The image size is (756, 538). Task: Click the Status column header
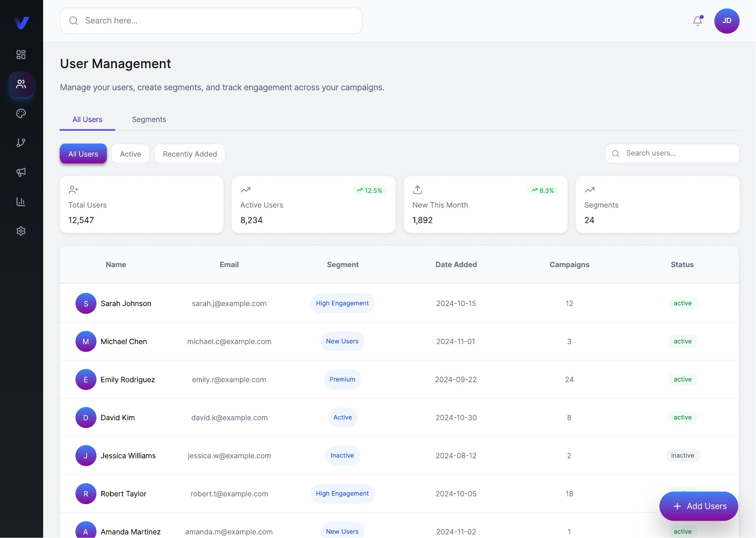[682, 265]
